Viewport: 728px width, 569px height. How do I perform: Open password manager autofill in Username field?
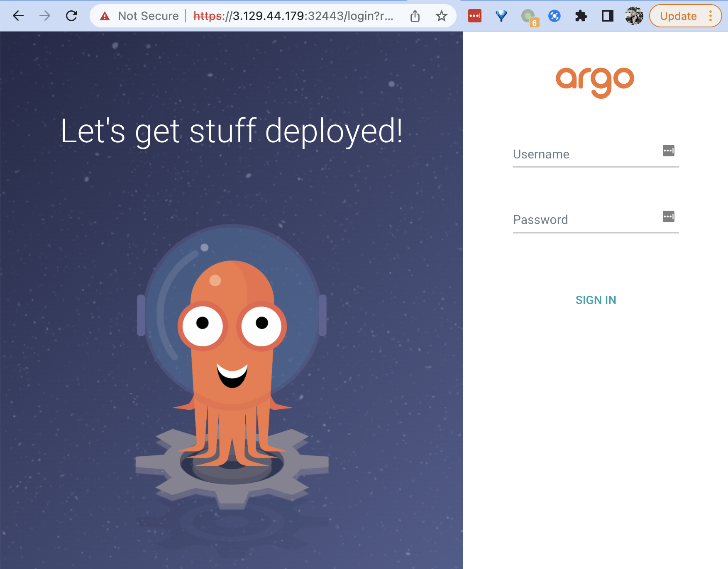click(x=668, y=151)
